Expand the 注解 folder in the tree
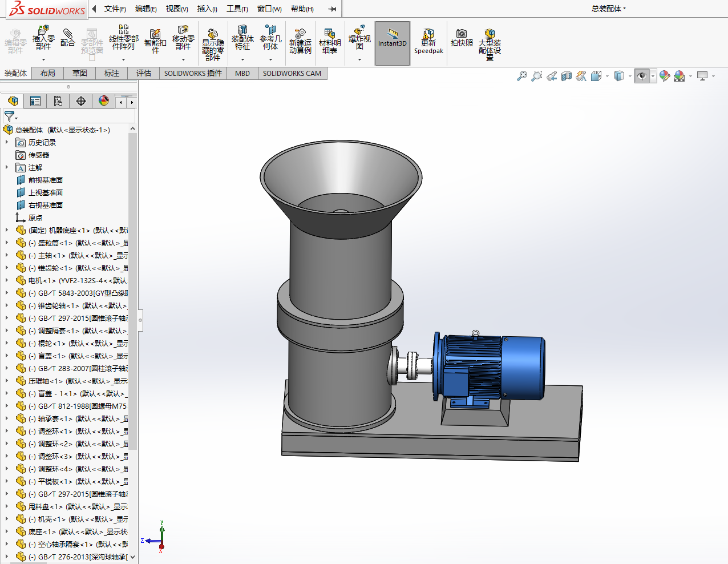728x564 pixels. [7, 167]
